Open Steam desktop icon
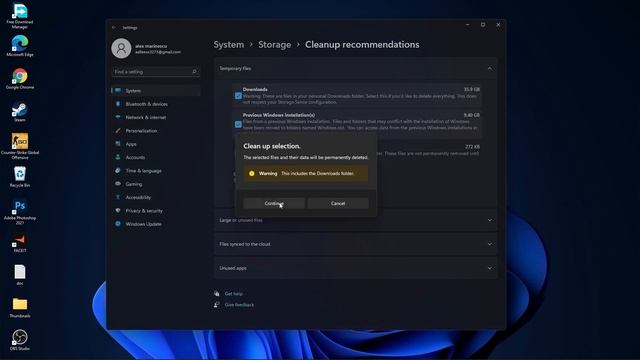The image size is (640, 360). (x=20, y=111)
